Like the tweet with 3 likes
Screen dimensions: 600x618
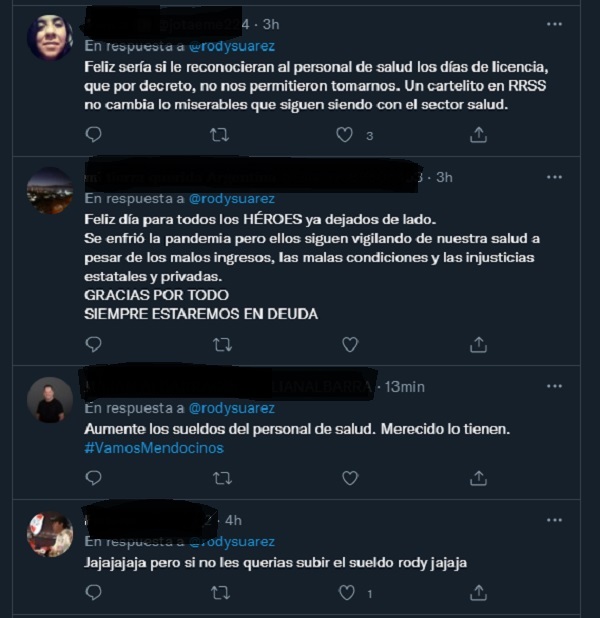pyautogui.click(x=345, y=135)
